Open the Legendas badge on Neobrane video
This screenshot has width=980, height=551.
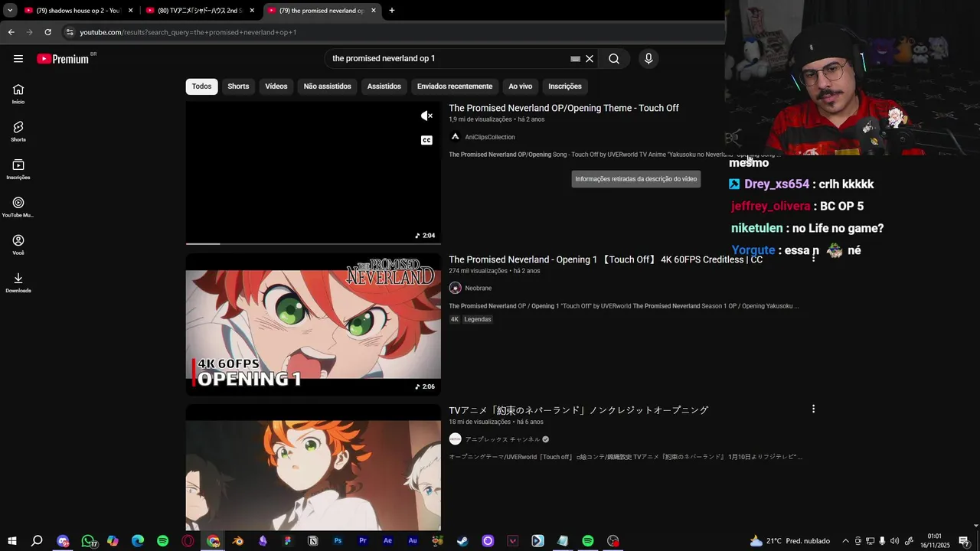click(x=478, y=319)
